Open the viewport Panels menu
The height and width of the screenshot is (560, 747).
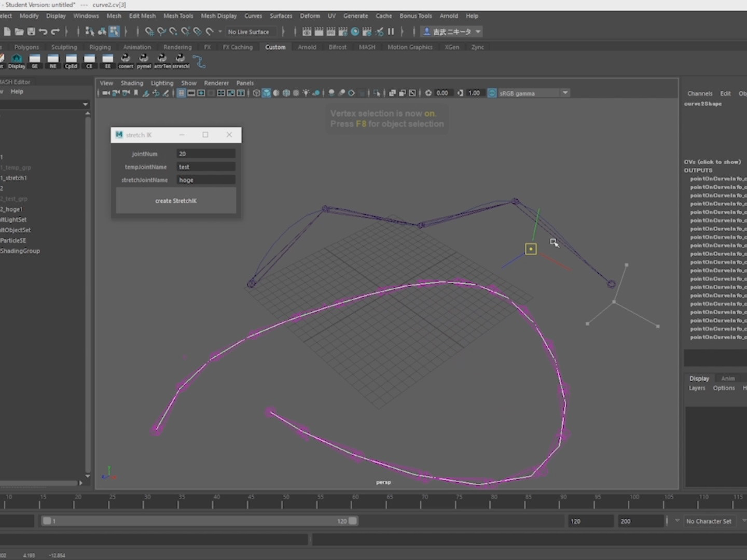245,83
